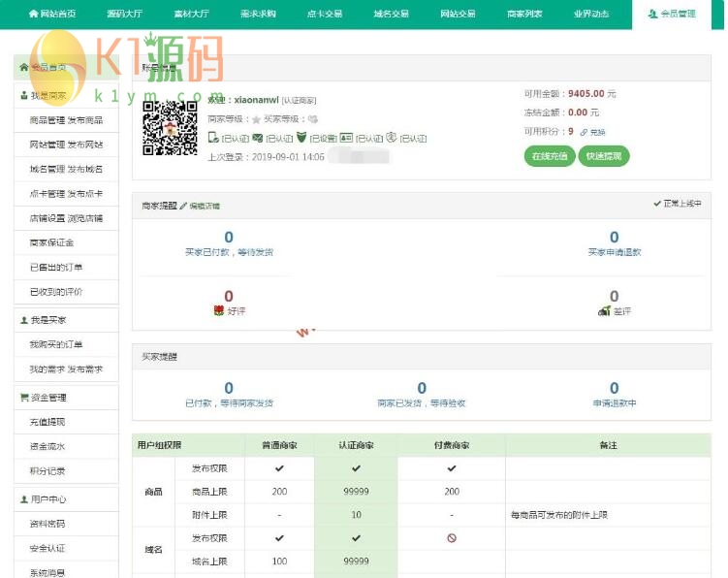This screenshot has width=728, height=578.
Task: Open 网站交易 navigation tab
Action: click(458, 14)
